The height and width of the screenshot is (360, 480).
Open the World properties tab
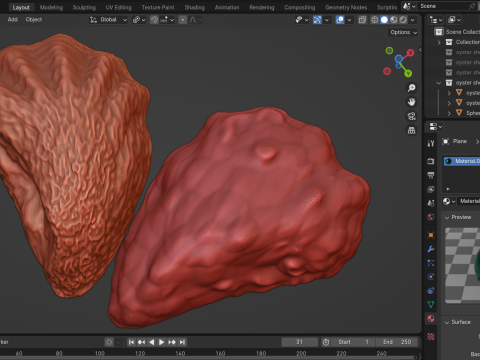click(431, 217)
